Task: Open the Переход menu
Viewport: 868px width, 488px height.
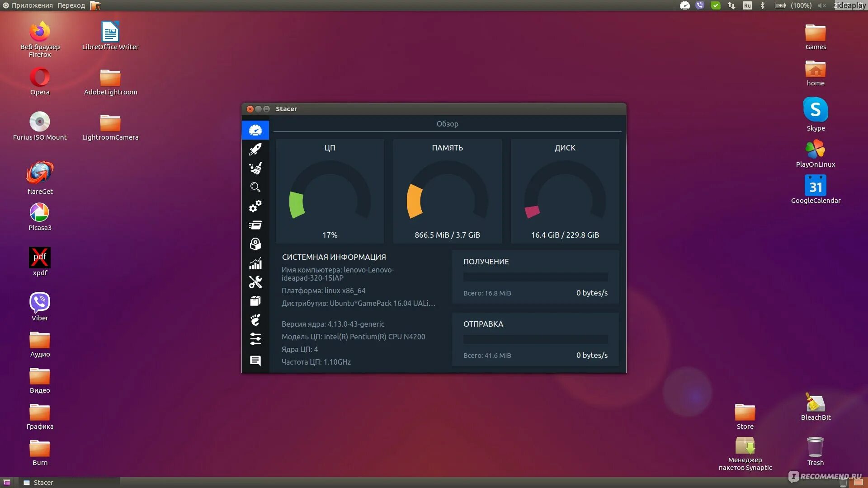Action: 71,5
